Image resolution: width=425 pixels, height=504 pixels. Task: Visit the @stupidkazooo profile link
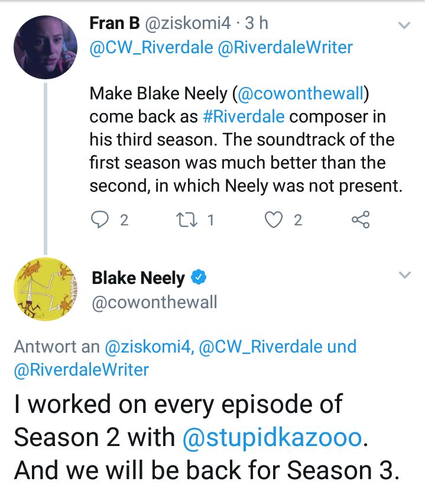click(271, 438)
